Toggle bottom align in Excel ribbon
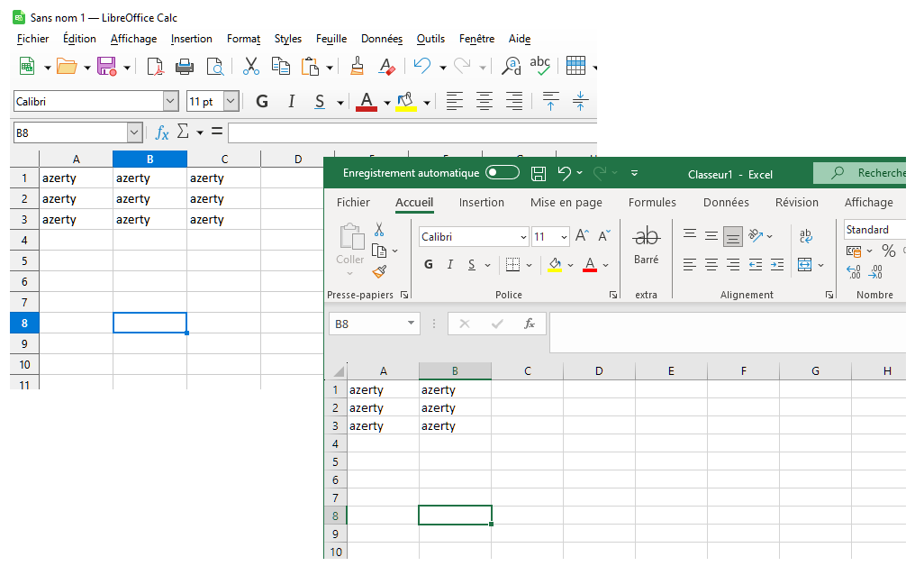This screenshot has width=924, height=566. tap(733, 238)
